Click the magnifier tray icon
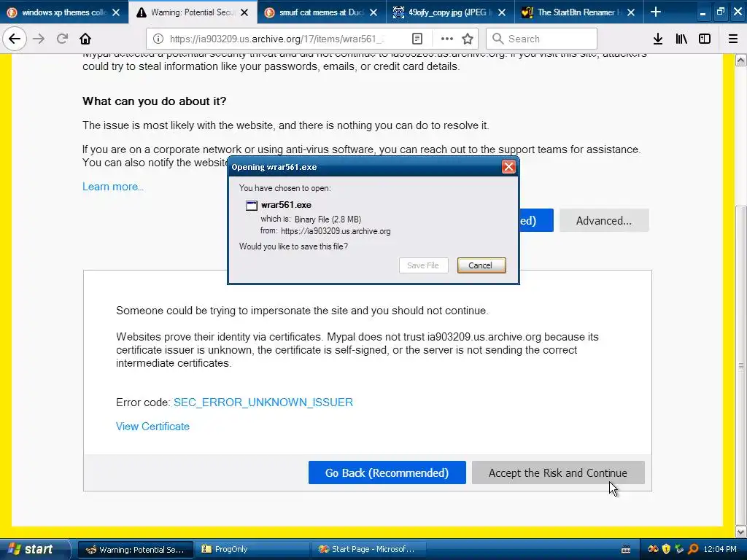This screenshot has height=560, width=747. point(693,549)
